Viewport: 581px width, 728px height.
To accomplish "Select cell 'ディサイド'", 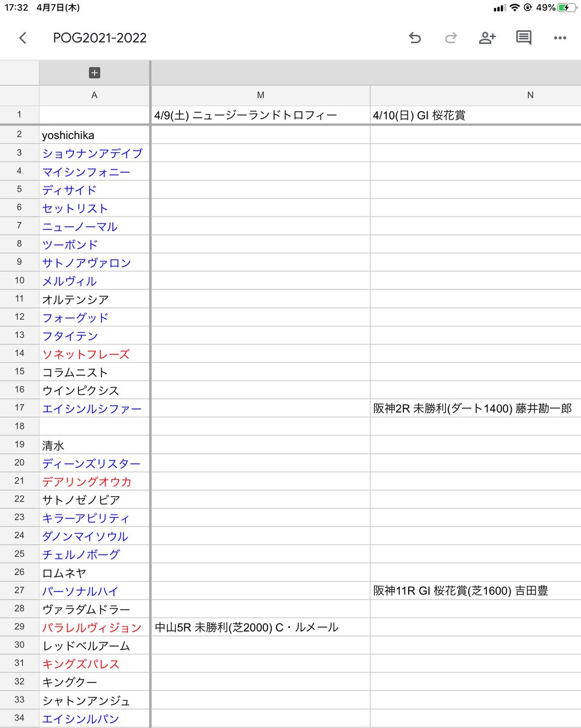I will click(94, 190).
